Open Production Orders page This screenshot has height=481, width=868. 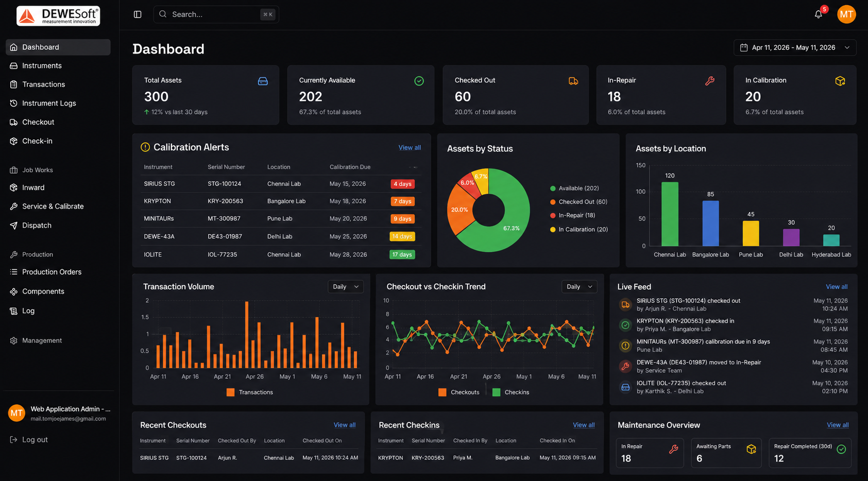[58, 272]
